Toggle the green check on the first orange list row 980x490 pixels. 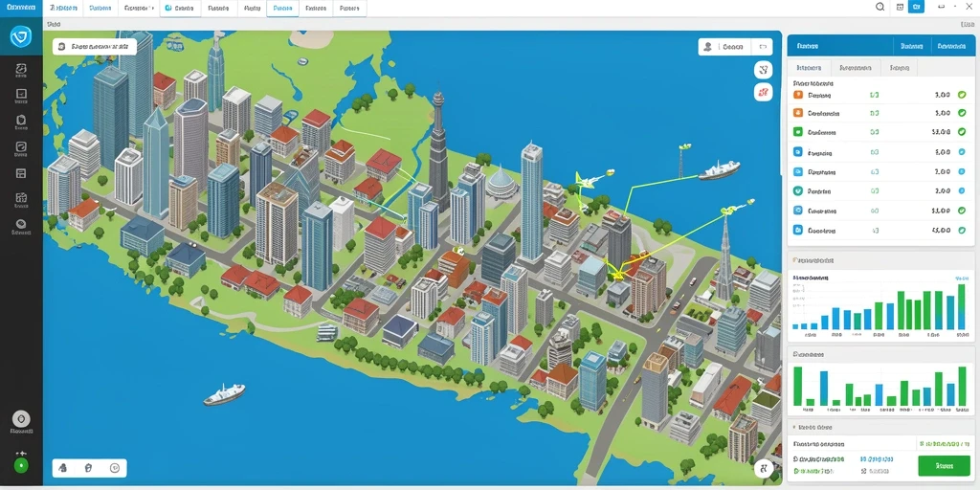pyautogui.click(x=962, y=96)
